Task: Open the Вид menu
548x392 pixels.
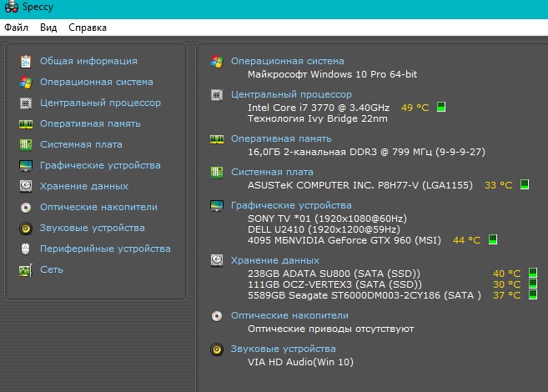Action: click(x=48, y=28)
